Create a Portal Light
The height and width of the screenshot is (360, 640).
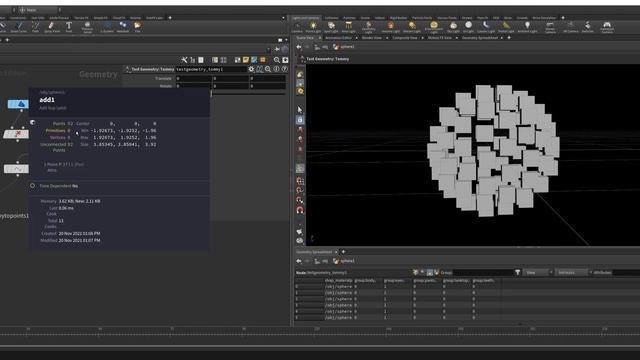(506, 27)
